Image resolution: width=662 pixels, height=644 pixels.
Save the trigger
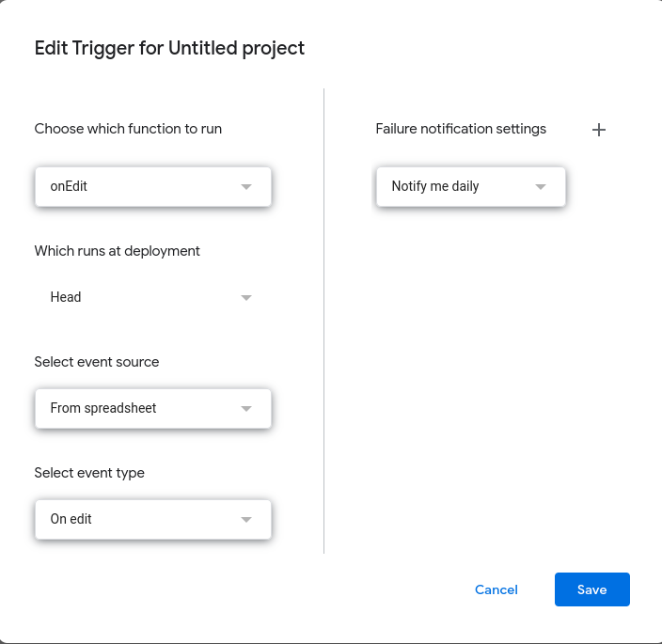[591, 589]
